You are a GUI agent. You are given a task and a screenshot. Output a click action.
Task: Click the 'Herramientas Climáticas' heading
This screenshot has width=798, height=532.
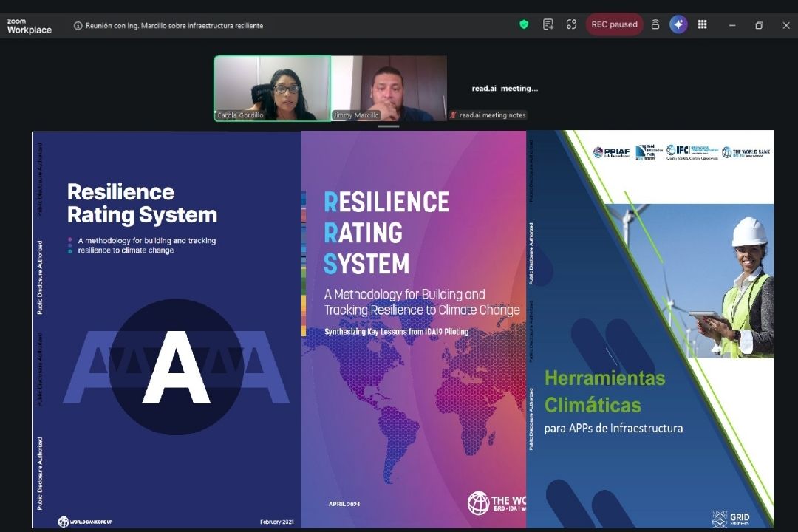point(604,392)
